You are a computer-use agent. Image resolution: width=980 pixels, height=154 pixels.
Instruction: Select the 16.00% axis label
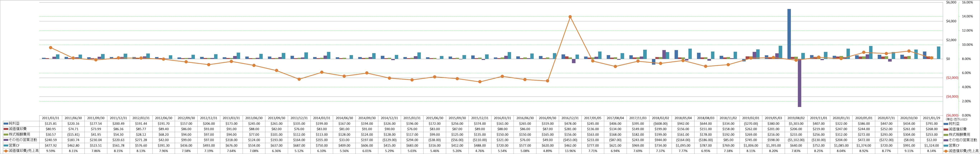(967, 2)
